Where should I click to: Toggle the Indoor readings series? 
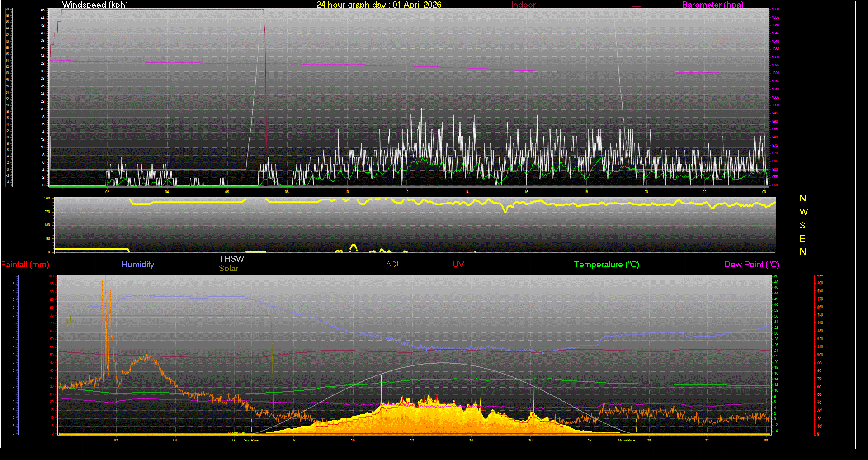[523, 5]
